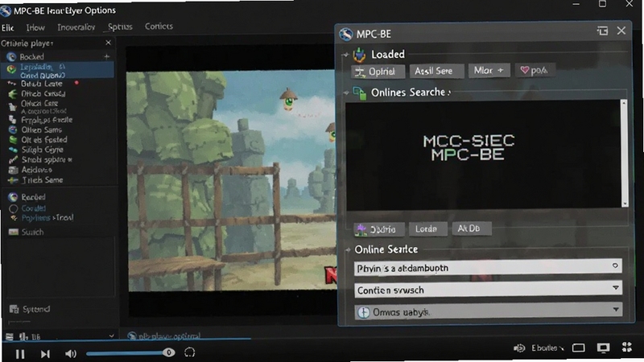Click the heart favorites button
Viewport: 644px width, 362px height.
tap(535, 70)
